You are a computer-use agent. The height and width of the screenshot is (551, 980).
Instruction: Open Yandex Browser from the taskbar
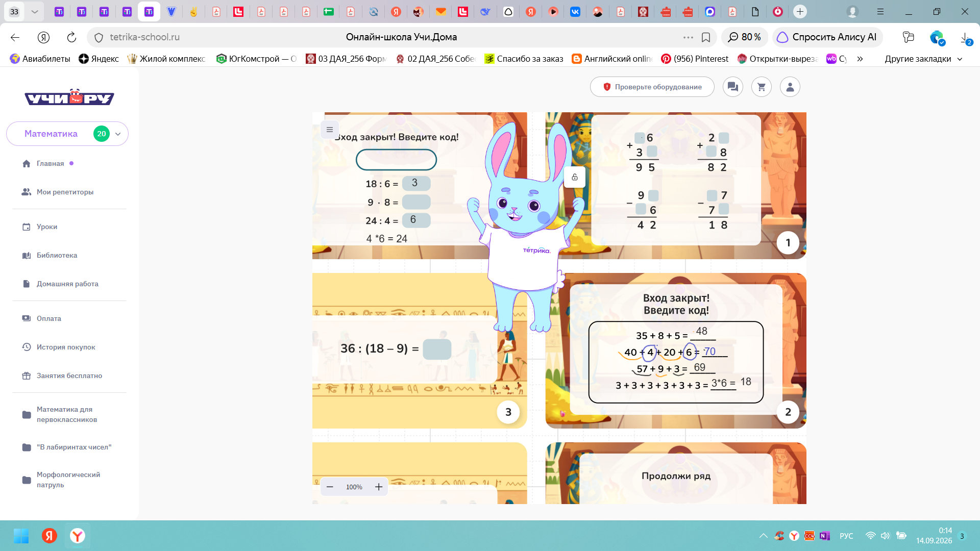78,536
